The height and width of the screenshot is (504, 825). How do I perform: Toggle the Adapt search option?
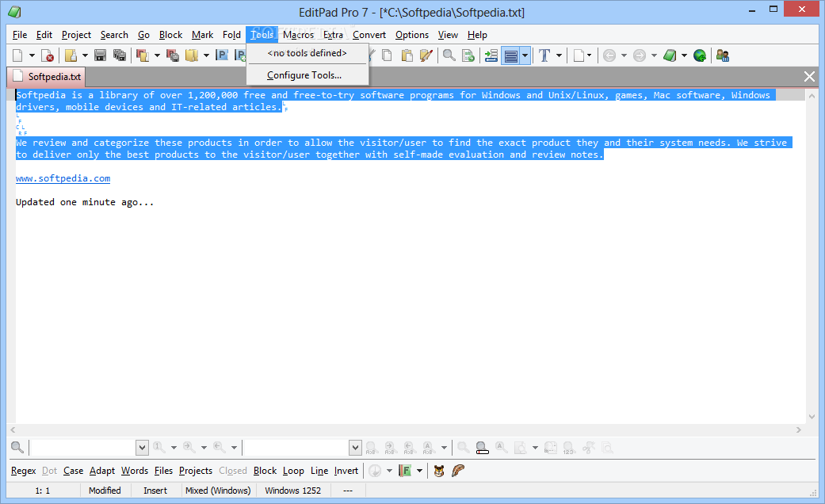click(x=102, y=471)
